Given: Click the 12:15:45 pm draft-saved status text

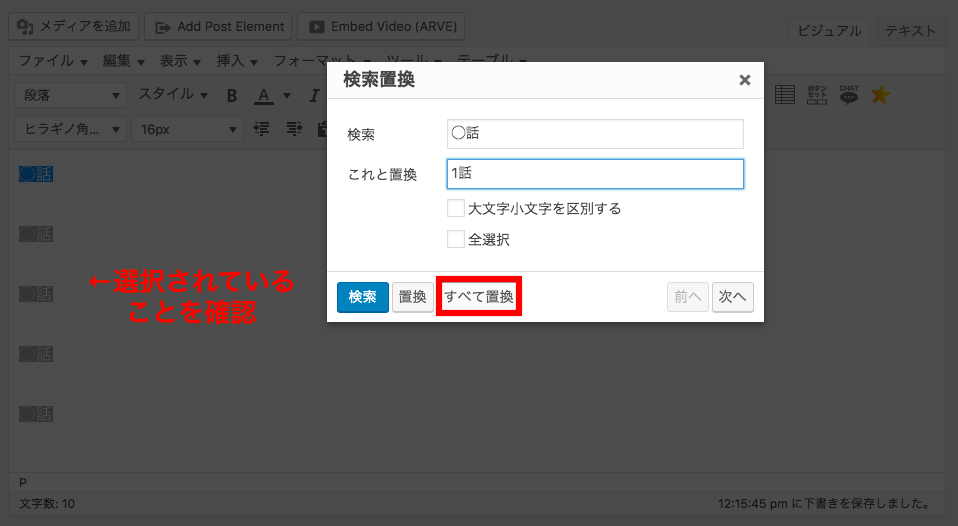Looking at the screenshot, I should tap(825, 503).
